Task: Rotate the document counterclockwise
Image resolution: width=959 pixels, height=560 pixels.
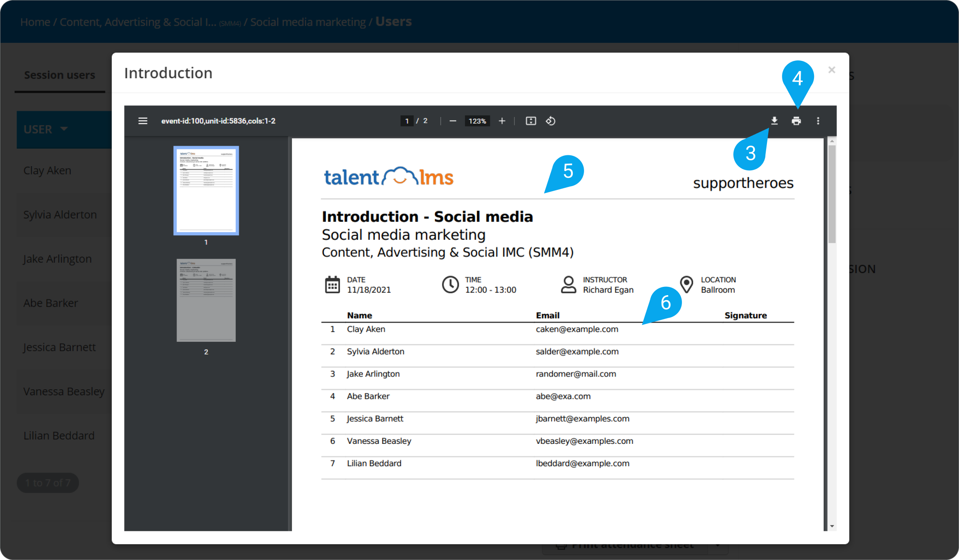Action: 551,121
